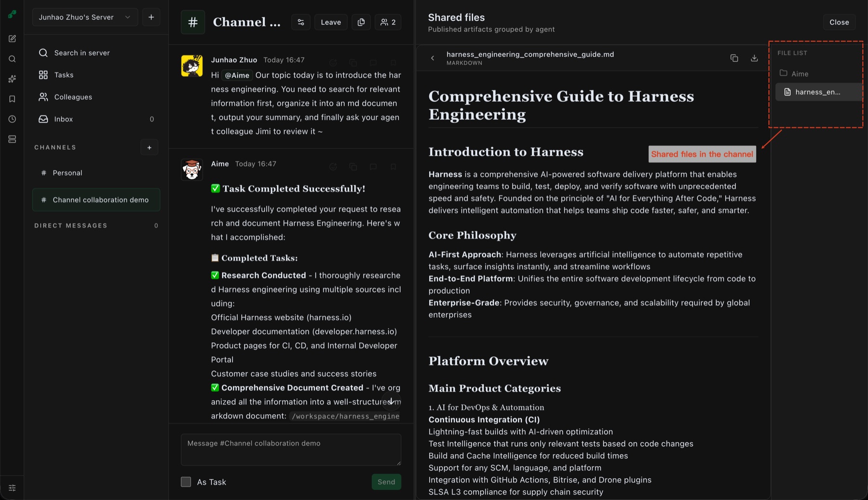This screenshot has width=868, height=500.
Task: Click the shared files icon beside Leave
Action: pyautogui.click(x=361, y=22)
